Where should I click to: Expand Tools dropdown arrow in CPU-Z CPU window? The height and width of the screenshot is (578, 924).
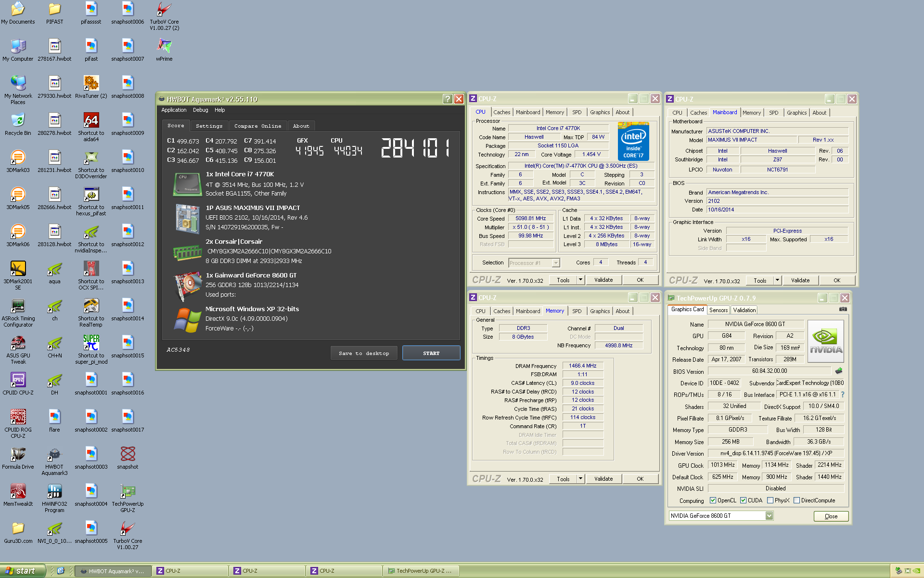point(580,280)
